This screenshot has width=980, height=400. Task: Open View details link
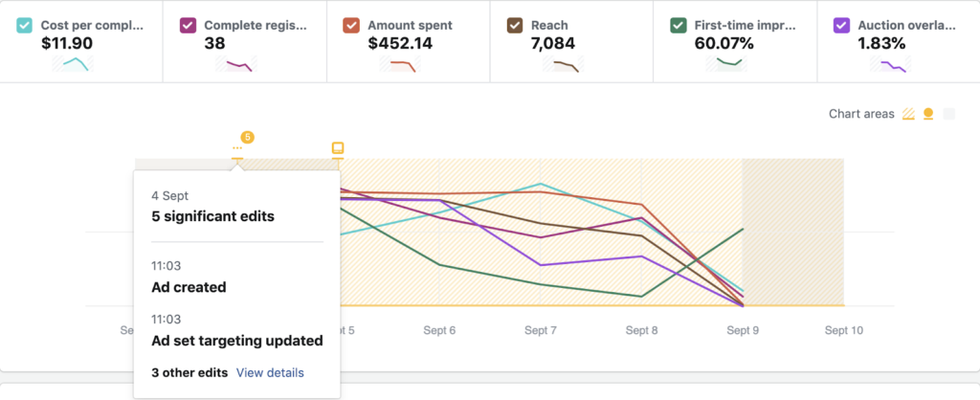point(270,372)
